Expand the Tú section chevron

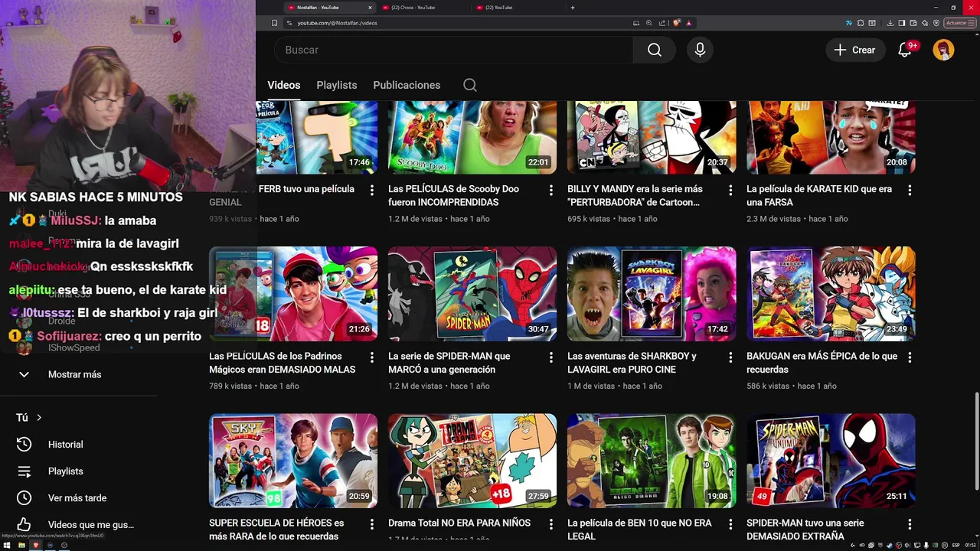(39, 418)
